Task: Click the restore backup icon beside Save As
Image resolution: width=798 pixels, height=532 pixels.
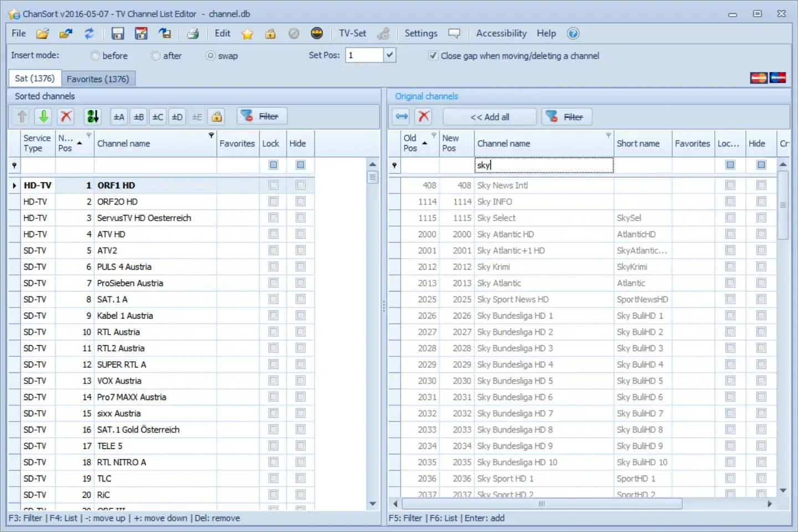Action: (x=165, y=33)
